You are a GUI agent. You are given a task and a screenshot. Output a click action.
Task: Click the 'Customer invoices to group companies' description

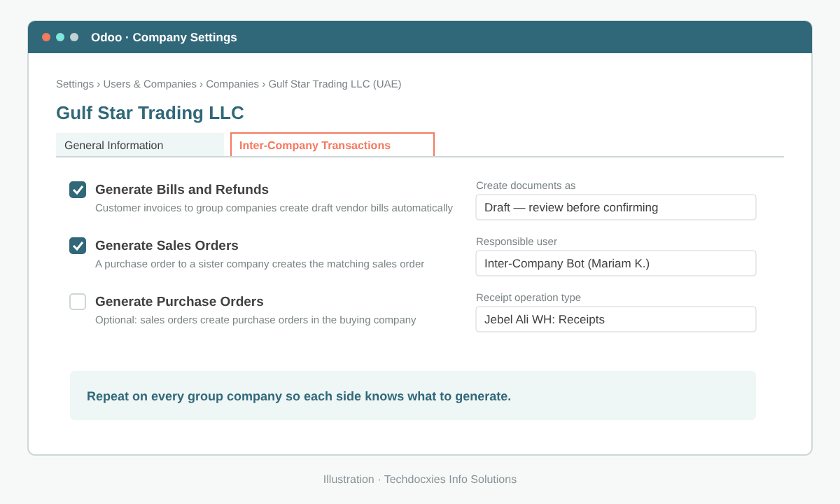274,208
